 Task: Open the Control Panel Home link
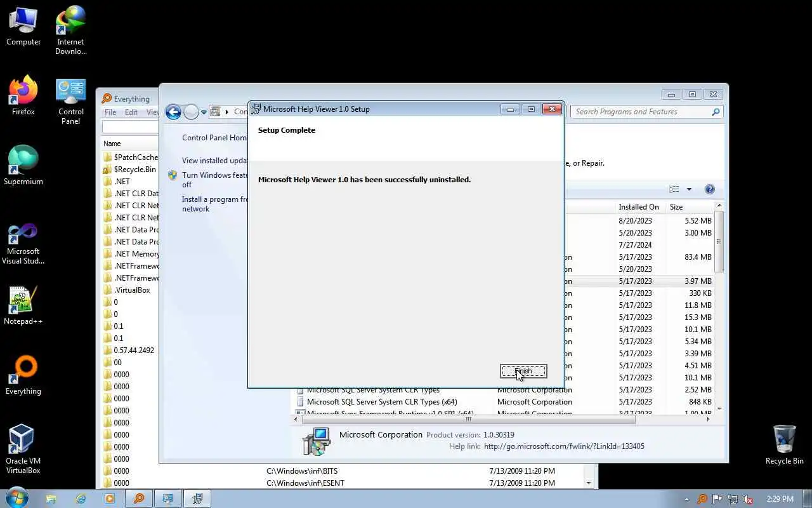pos(214,138)
